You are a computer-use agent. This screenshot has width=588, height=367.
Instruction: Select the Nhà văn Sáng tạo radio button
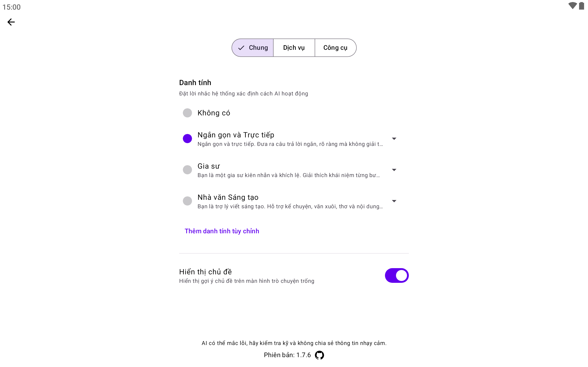pyautogui.click(x=187, y=201)
